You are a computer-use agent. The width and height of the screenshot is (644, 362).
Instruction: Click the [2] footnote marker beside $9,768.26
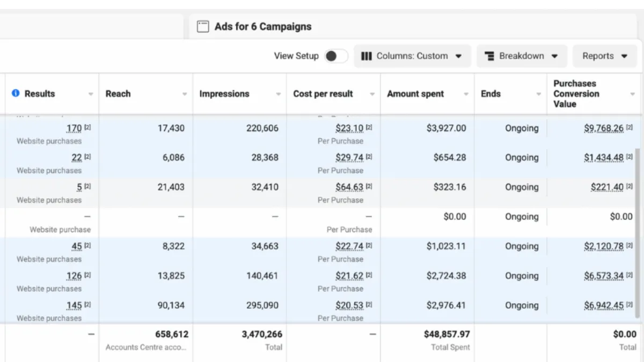click(x=630, y=127)
